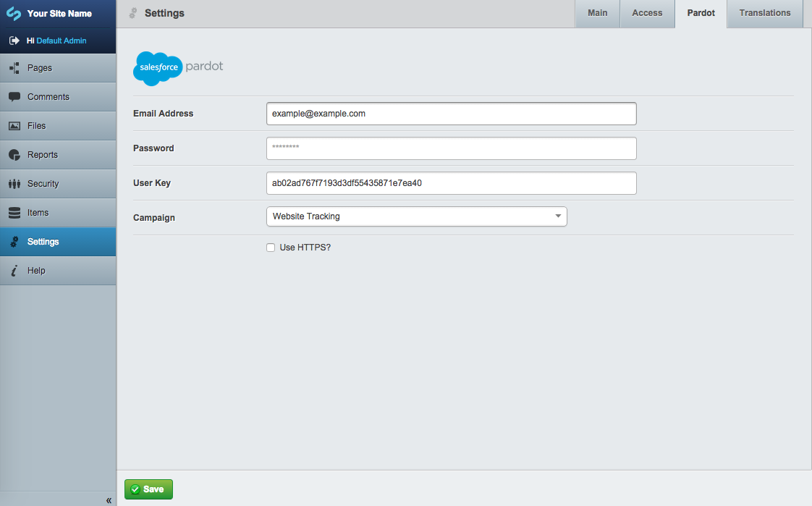Screen dimensions: 812x506
Task: Click the Help info icon
Action: coord(14,271)
